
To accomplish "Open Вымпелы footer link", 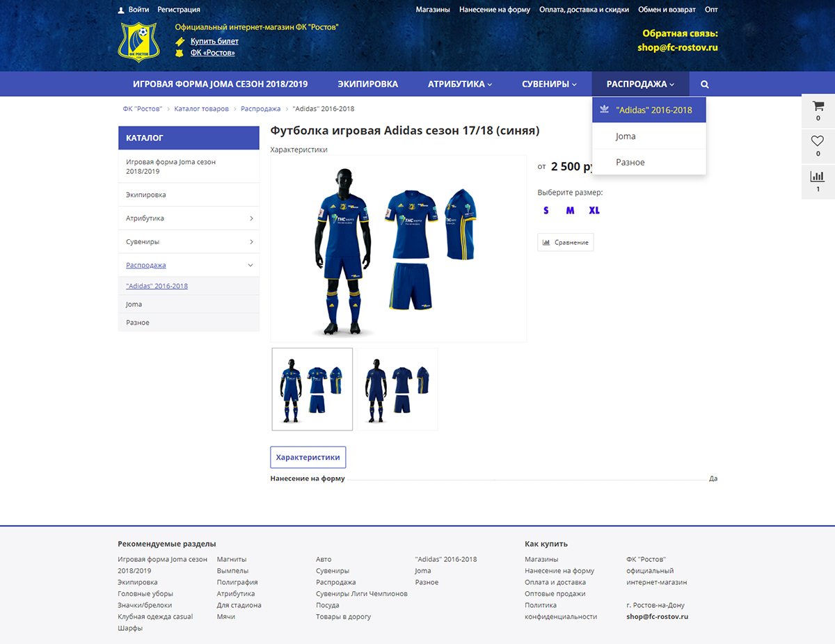I will point(232,571).
